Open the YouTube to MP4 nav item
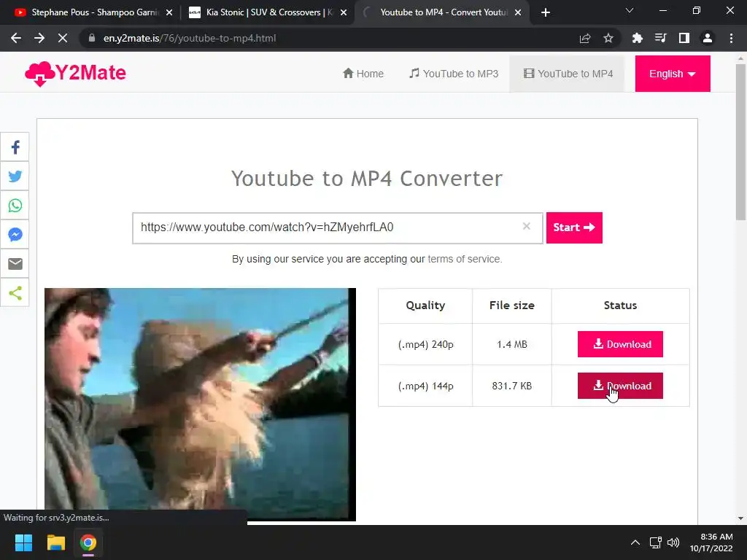This screenshot has height=560, width=747. 568,74
